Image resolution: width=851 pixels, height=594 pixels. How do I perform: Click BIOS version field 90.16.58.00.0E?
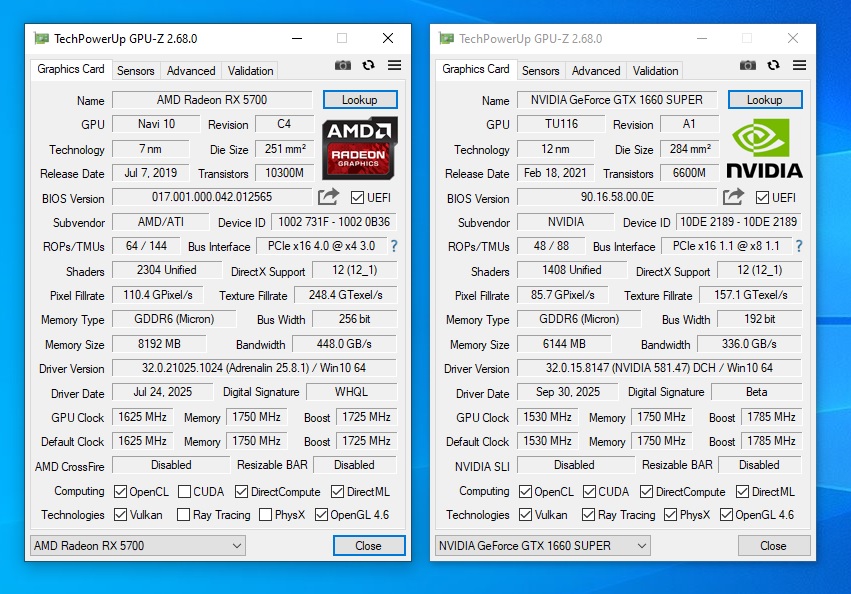[x=617, y=197]
